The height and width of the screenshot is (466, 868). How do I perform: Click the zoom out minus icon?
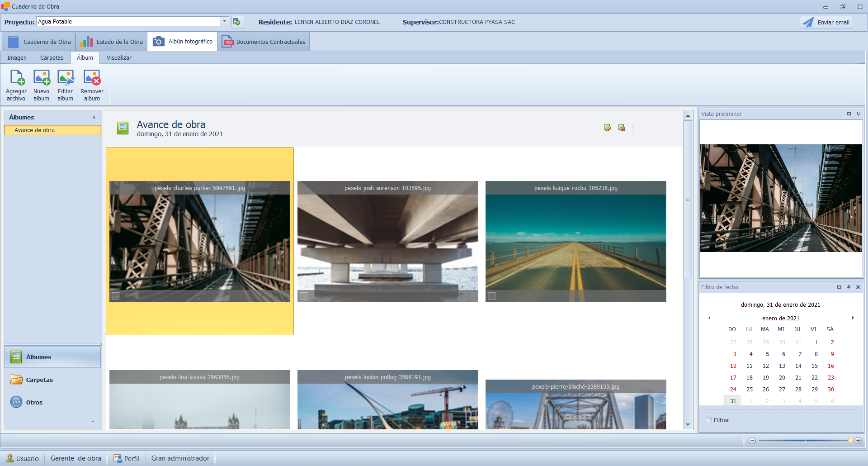[x=752, y=441]
